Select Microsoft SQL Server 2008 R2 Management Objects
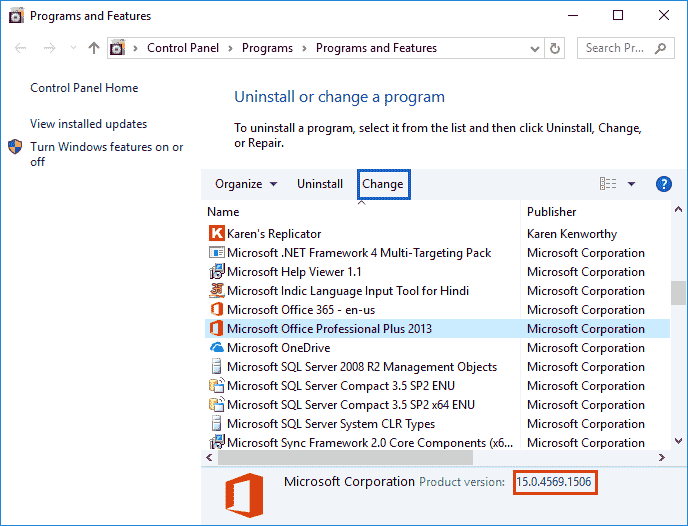The width and height of the screenshot is (688, 526). [x=362, y=366]
